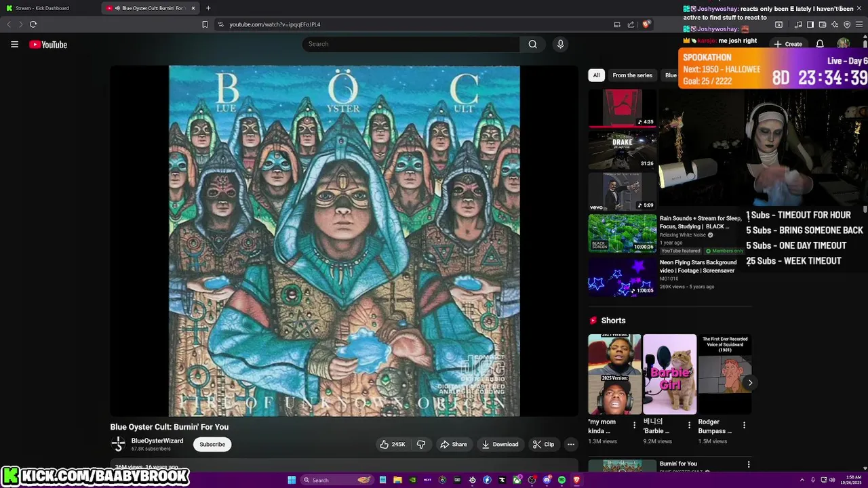Open Leo AI sparkle icon
The height and width of the screenshot is (488, 868).
pyautogui.click(x=835, y=24)
